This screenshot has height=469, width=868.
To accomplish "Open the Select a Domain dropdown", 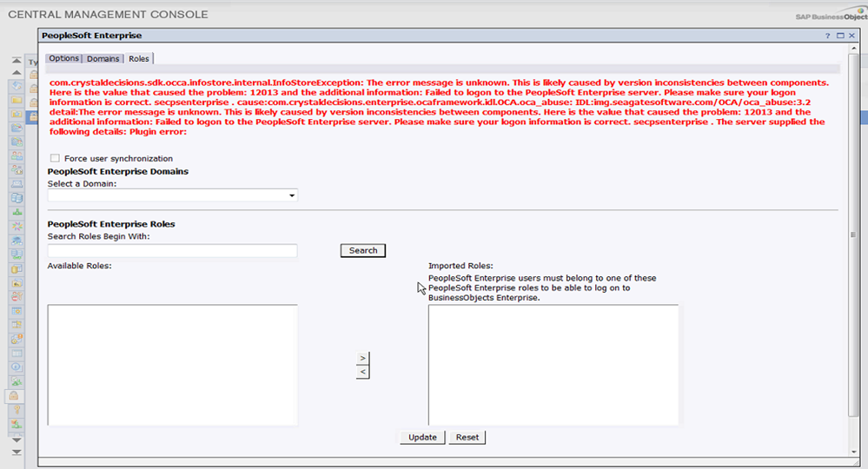I will click(x=172, y=195).
